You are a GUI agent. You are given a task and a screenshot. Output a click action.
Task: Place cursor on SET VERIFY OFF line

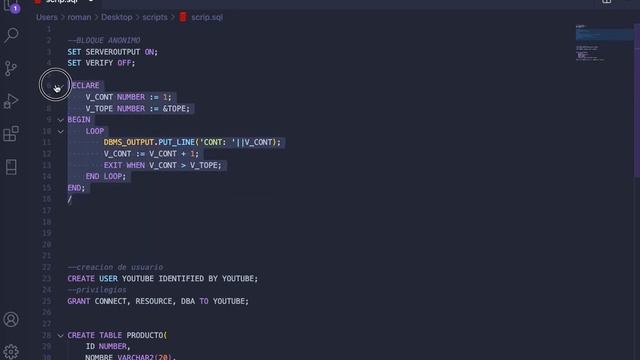click(x=101, y=63)
